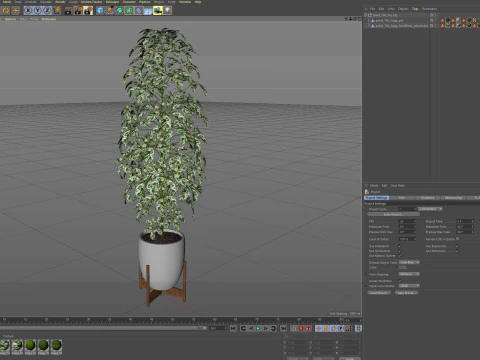Open the blue deformer icon

[x=138, y=11]
